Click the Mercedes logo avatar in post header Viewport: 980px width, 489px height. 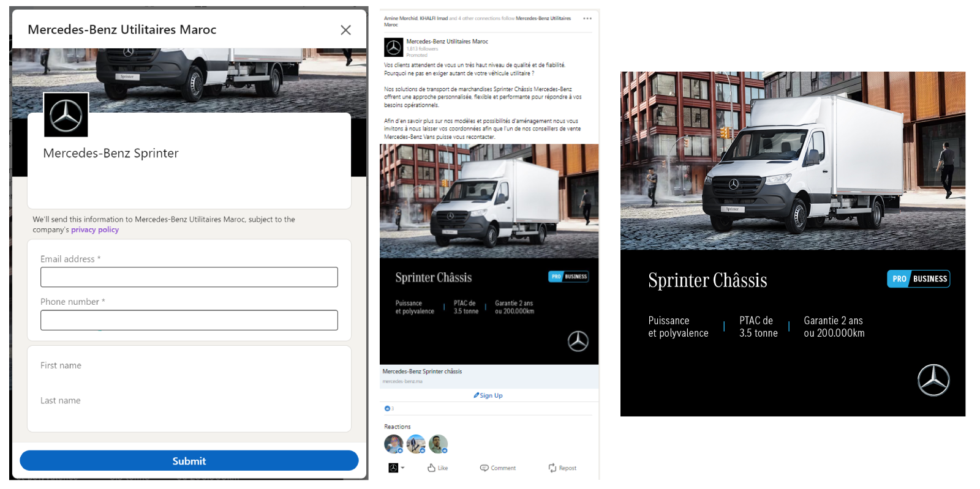click(x=393, y=47)
